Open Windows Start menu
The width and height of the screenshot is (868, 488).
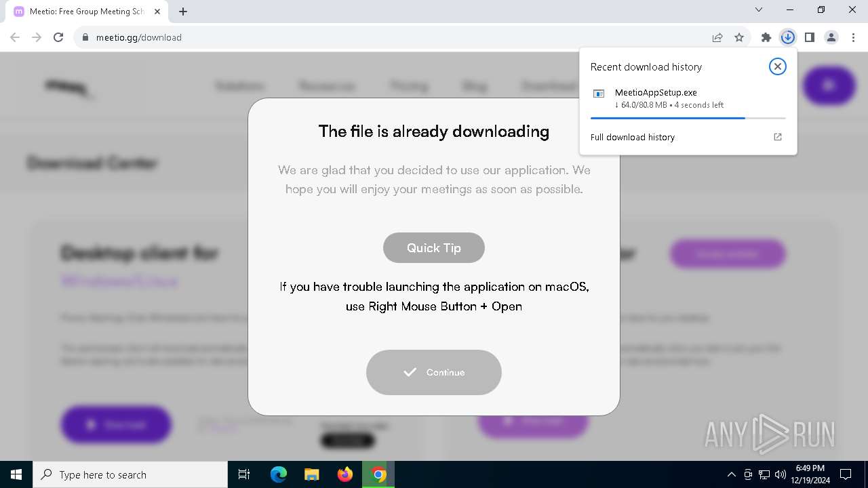16,474
